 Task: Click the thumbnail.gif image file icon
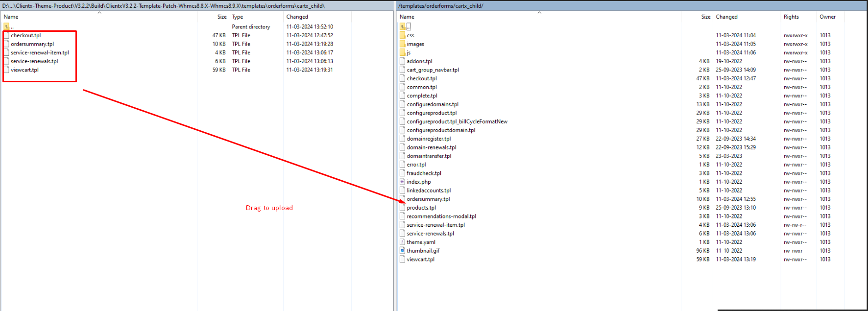coord(402,251)
